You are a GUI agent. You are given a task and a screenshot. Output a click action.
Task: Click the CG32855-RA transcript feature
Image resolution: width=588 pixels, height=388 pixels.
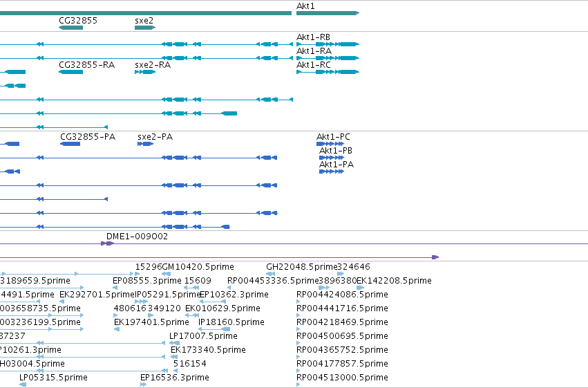coord(71,72)
